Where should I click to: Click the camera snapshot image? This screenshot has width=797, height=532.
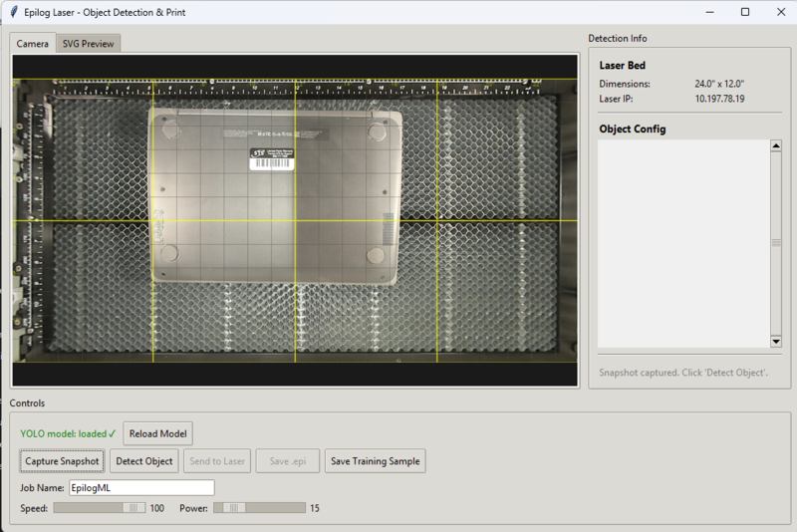coord(295,220)
